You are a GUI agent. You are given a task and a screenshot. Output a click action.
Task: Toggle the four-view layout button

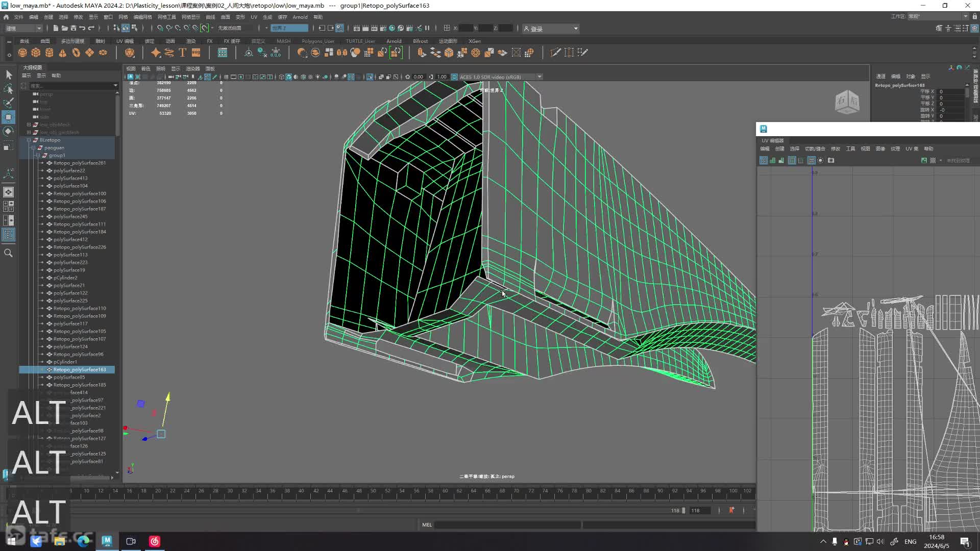click(x=9, y=206)
